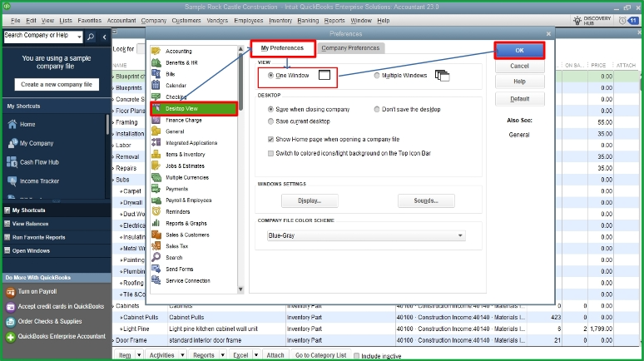The image size is (644, 361).
Task: Click the search magnifier button
Action: pyautogui.click(x=91, y=37)
